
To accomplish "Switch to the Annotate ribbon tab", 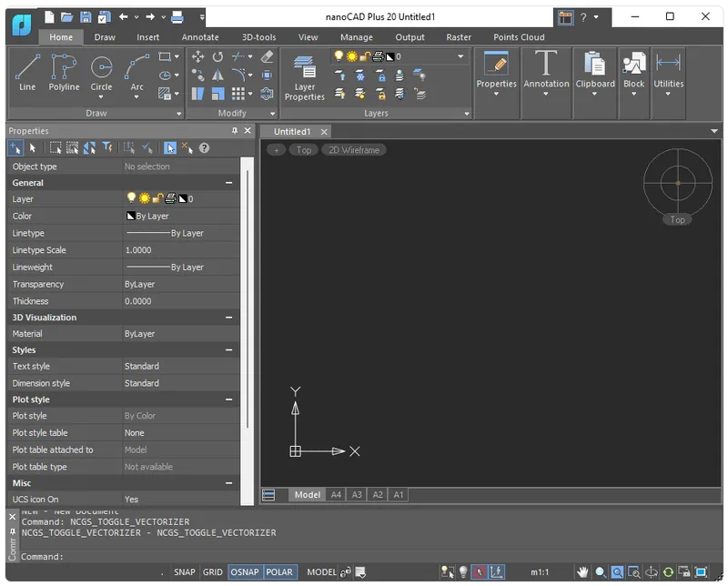I will (200, 37).
